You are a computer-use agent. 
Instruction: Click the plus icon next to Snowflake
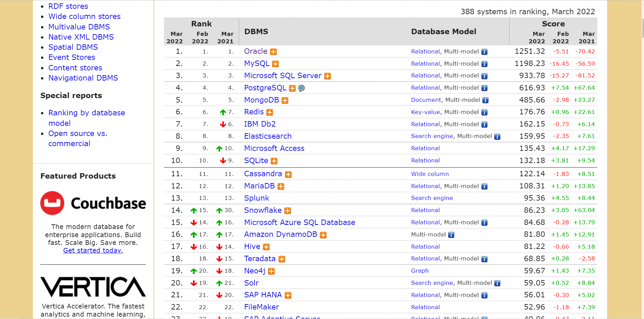[288, 211]
